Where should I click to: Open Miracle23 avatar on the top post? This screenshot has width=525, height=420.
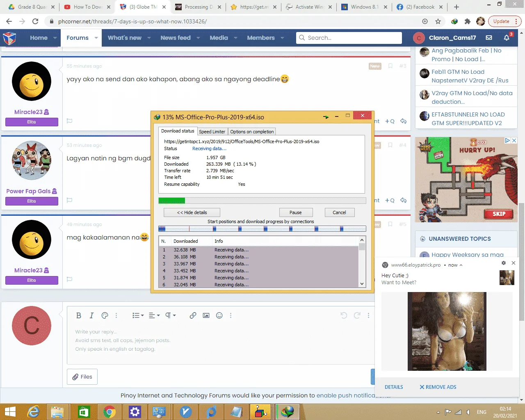32,81
